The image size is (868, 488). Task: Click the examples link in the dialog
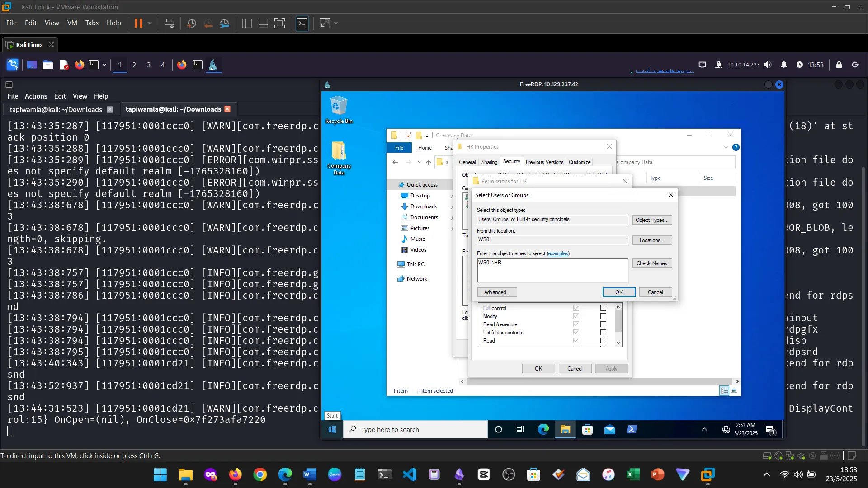pos(558,253)
